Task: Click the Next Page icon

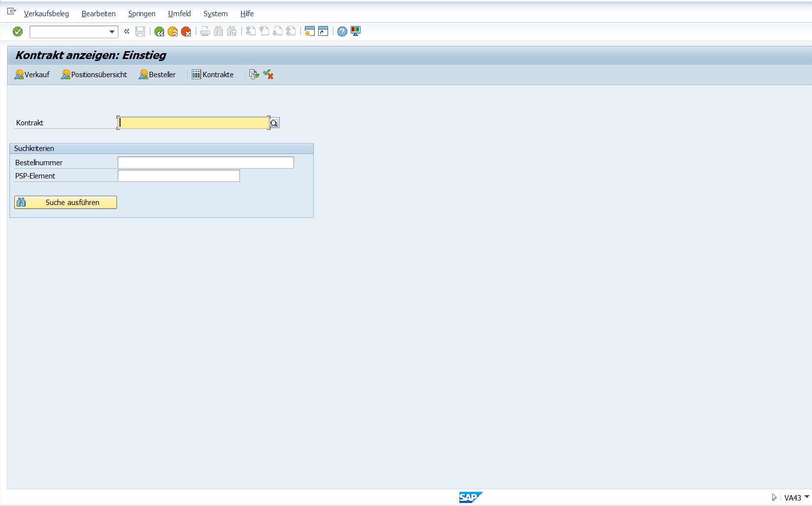Action: pyautogui.click(x=277, y=31)
